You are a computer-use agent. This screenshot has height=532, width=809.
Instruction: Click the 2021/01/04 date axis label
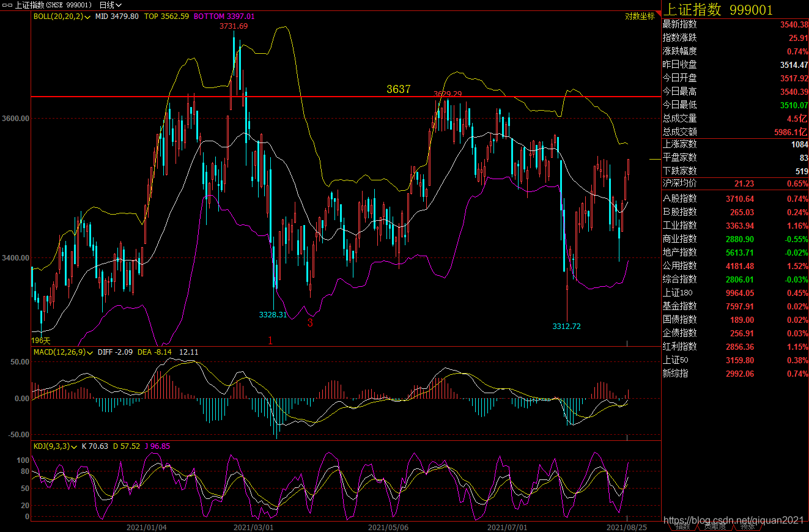pos(146,526)
